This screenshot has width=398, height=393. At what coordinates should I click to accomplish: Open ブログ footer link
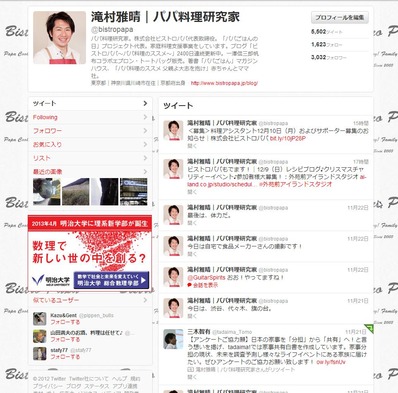tap(73, 386)
